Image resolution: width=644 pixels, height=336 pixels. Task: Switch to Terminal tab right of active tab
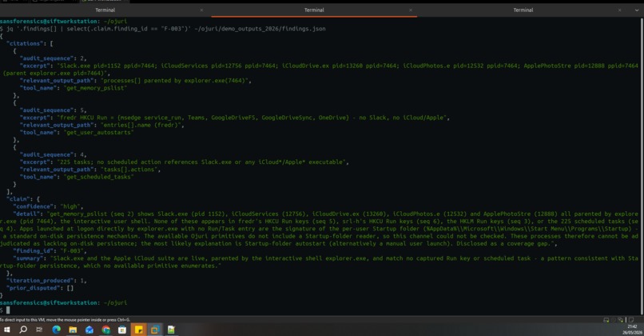click(523, 10)
